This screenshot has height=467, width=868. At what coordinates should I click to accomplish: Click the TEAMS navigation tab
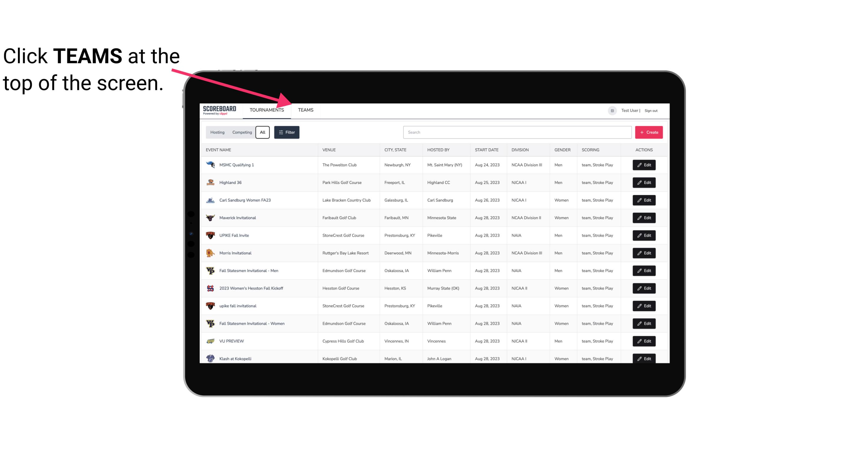(x=305, y=110)
